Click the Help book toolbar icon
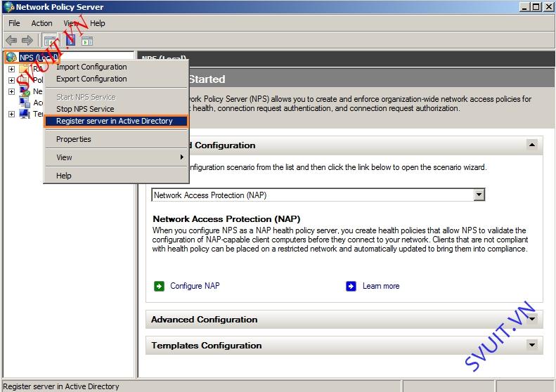Image resolution: width=556 pixels, height=392 pixels. (70, 41)
